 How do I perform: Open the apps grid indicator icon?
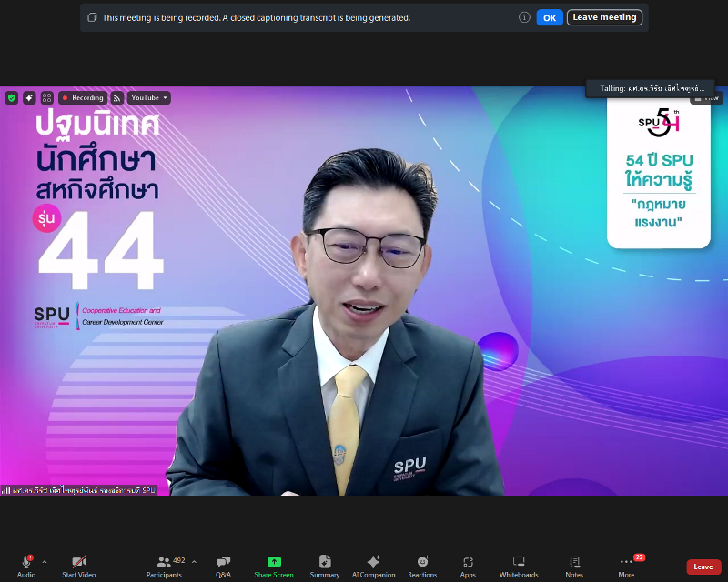tap(47, 98)
